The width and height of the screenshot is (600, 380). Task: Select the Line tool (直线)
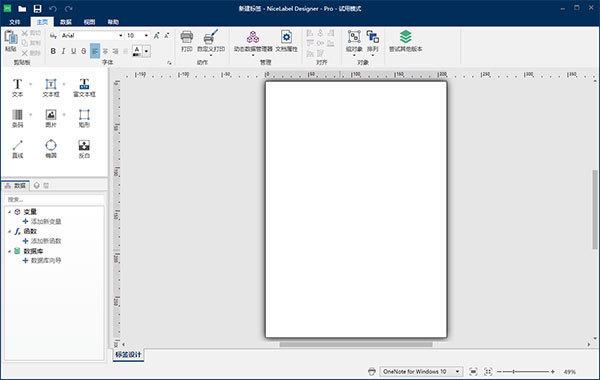17,149
